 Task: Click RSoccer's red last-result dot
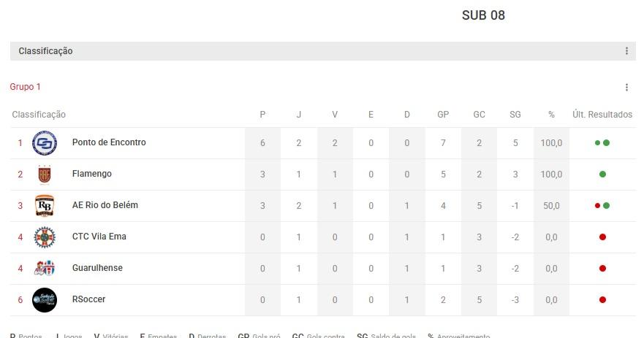(602, 300)
